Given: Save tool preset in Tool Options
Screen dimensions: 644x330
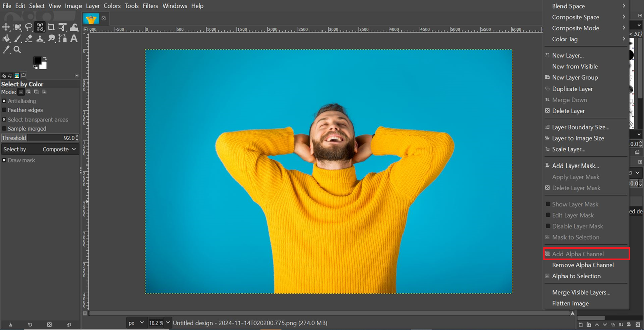Looking at the screenshot, I should pyautogui.click(x=11, y=325).
